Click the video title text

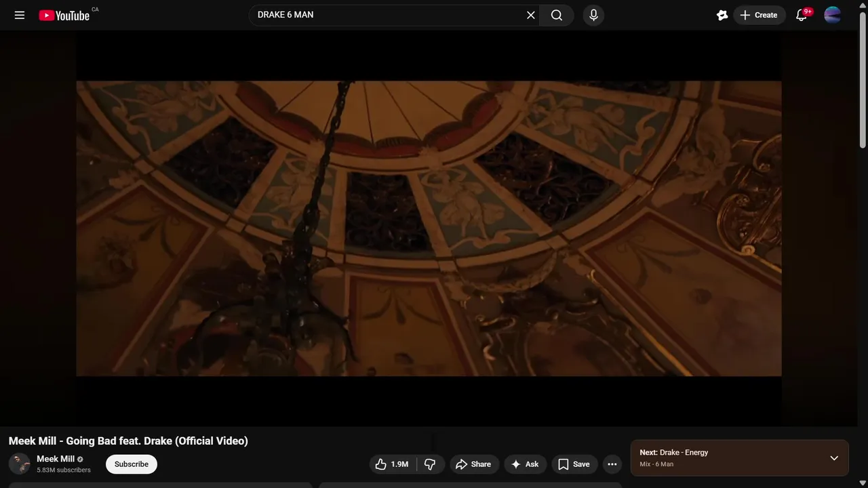click(128, 441)
